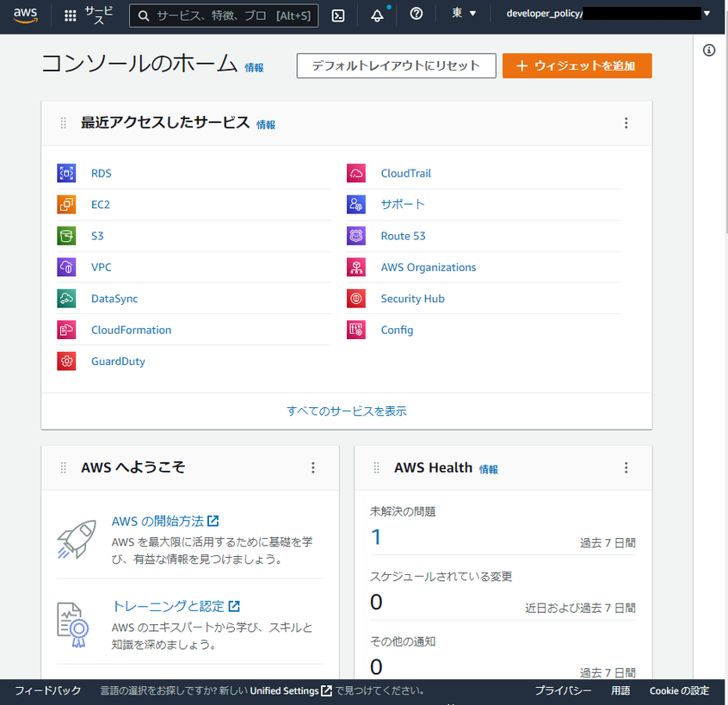Open AWS の開始方法 link

pos(165,521)
